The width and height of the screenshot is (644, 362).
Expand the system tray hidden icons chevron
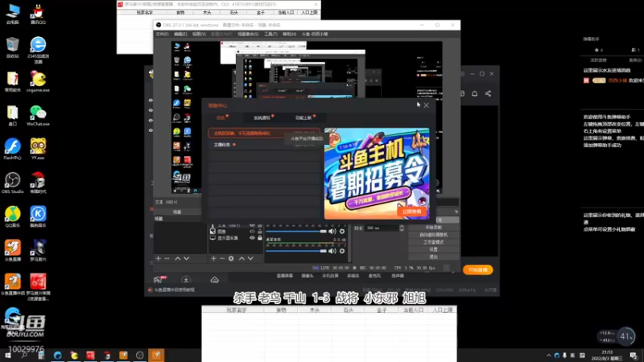549,356
